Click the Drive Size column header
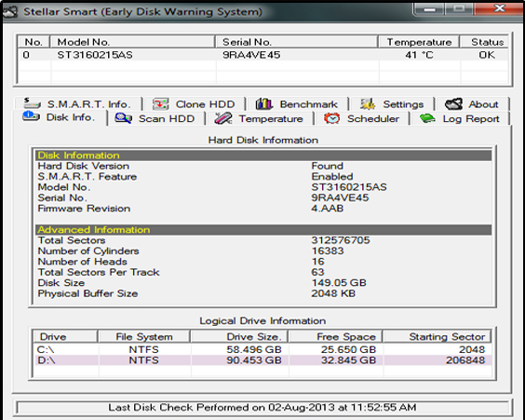The width and height of the screenshot is (525, 420). click(239, 336)
